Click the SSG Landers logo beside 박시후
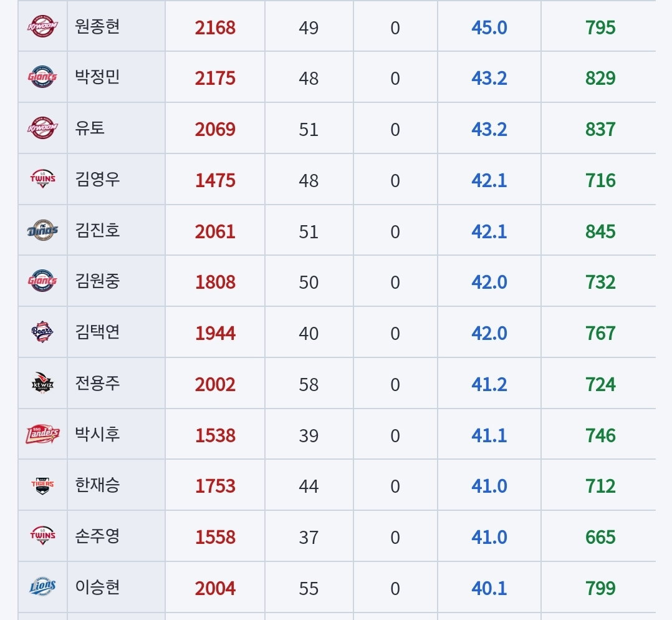The height and width of the screenshot is (620, 672). click(x=42, y=434)
